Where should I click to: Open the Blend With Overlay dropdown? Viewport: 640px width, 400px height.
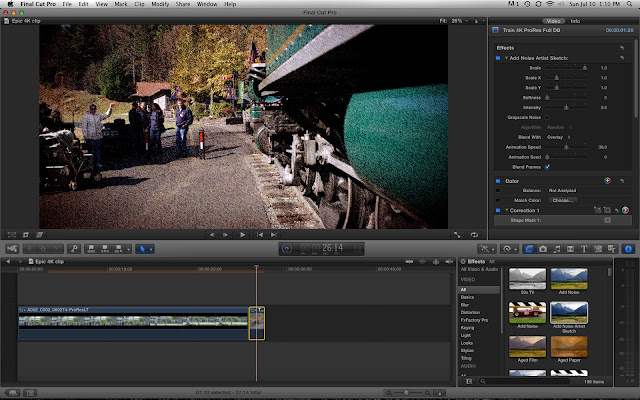click(x=558, y=137)
